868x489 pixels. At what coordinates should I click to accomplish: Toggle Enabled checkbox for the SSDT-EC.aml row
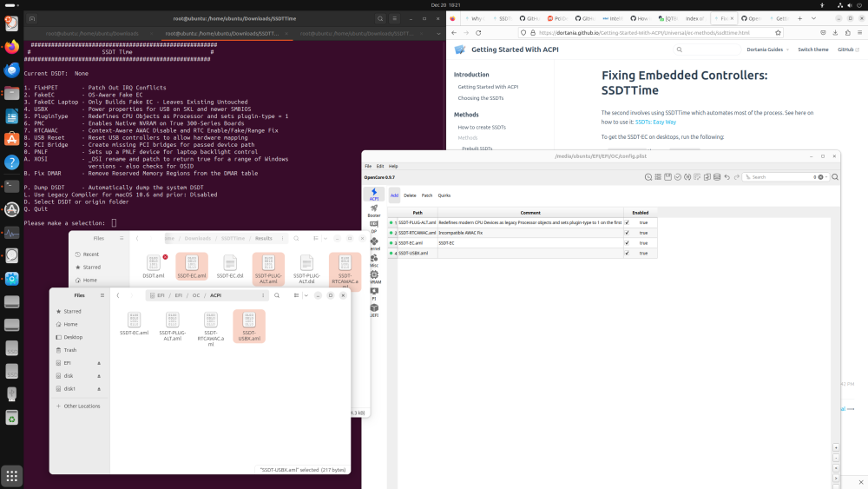point(627,242)
